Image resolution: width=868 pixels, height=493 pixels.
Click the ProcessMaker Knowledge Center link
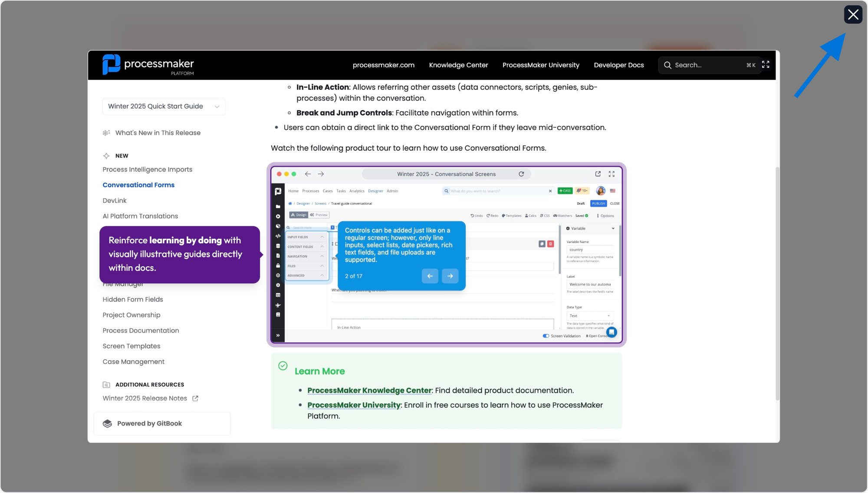[369, 390]
